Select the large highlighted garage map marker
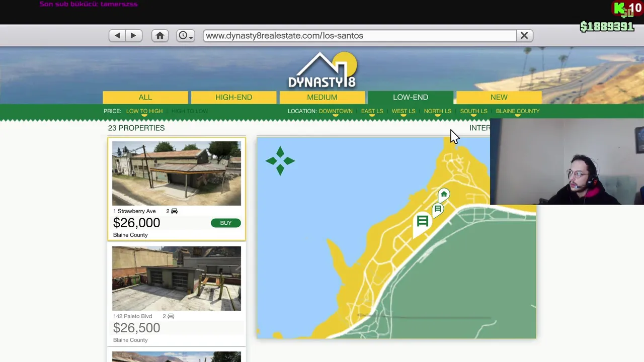The width and height of the screenshot is (644, 362). pyautogui.click(x=422, y=223)
